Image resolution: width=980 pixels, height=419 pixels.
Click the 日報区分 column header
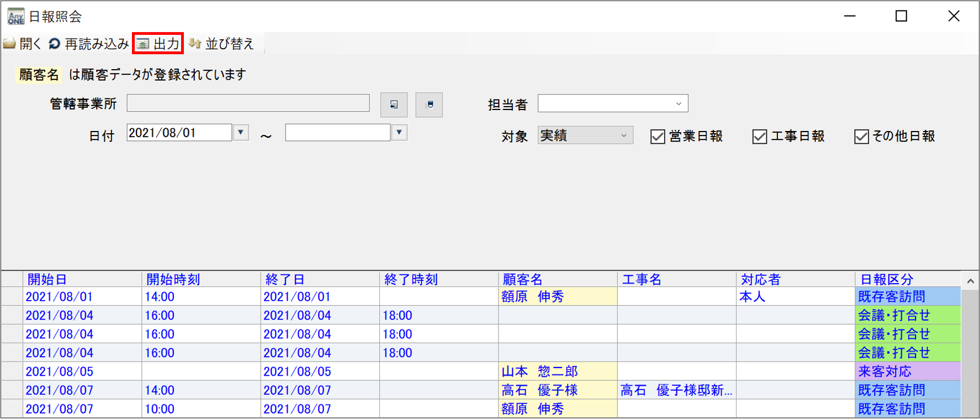(907, 279)
